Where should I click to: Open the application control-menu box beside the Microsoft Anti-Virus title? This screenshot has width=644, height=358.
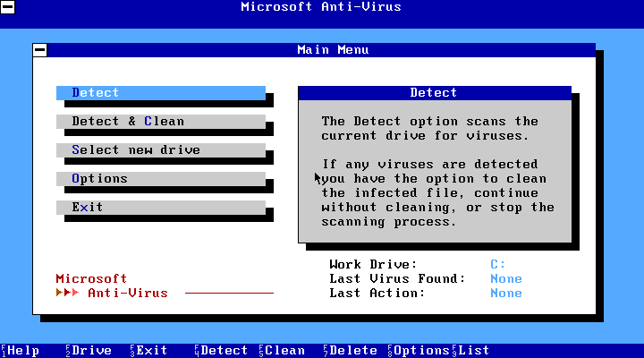(7, 7)
